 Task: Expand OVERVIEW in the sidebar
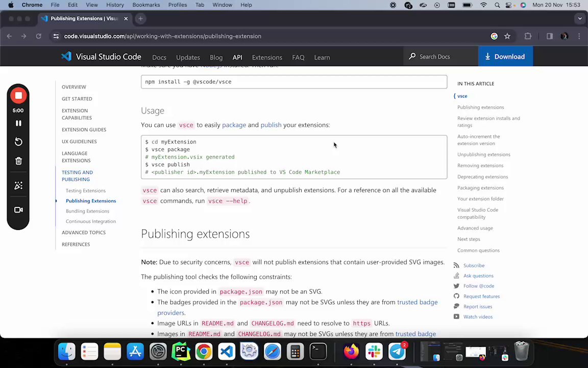[74, 87]
